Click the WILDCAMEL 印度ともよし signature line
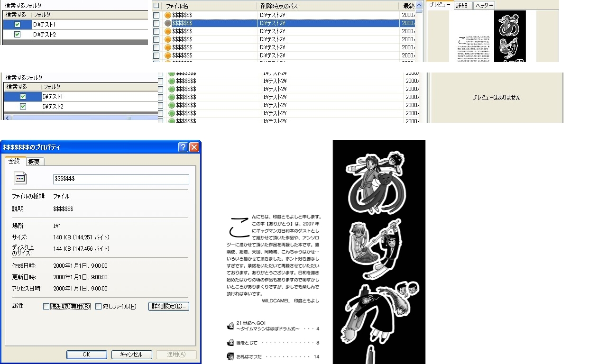The image size is (607, 364). click(290, 300)
